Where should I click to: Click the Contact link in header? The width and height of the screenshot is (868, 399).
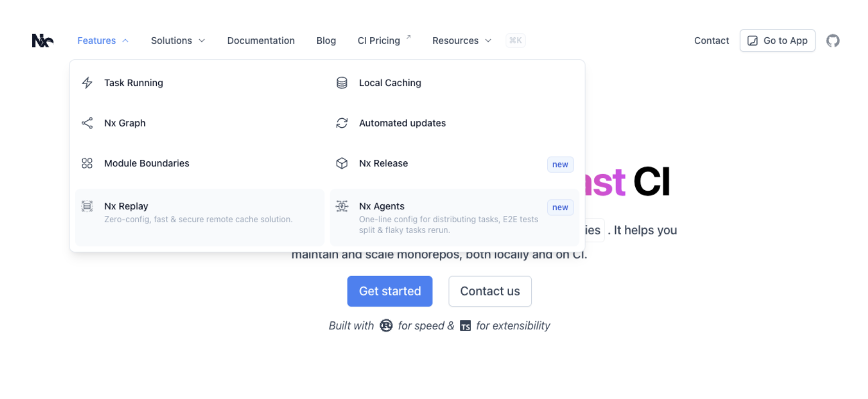(x=711, y=40)
